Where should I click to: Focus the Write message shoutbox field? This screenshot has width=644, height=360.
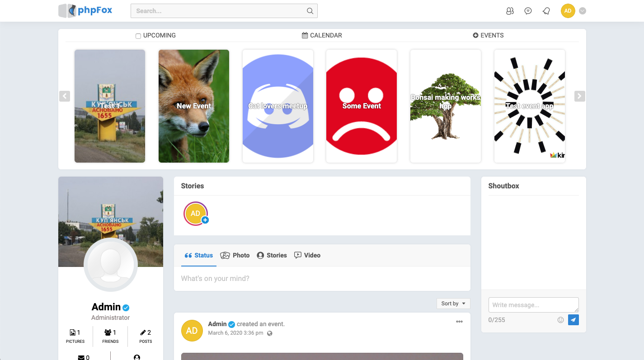pos(533,305)
